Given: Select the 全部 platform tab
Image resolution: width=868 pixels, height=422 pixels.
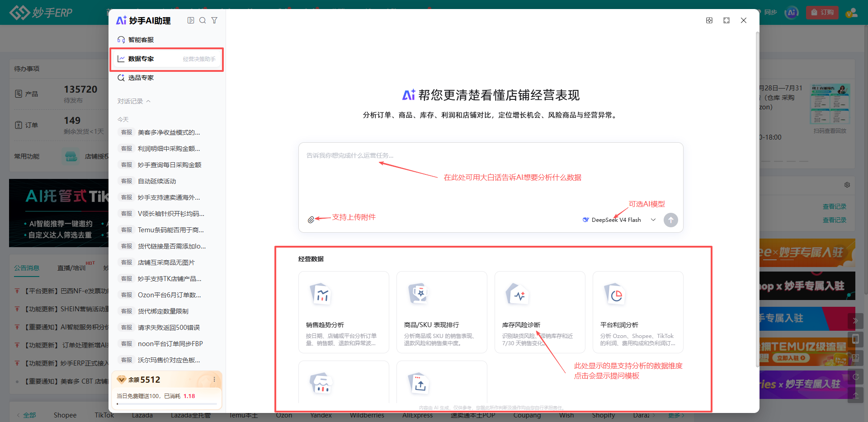Looking at the screenshot, I should pyautogui.click(x=29, y=415).
